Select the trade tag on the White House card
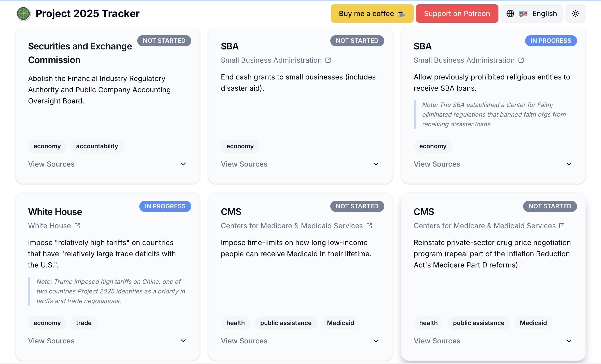Viewport: 601px width, 364px height. [84, 323]
